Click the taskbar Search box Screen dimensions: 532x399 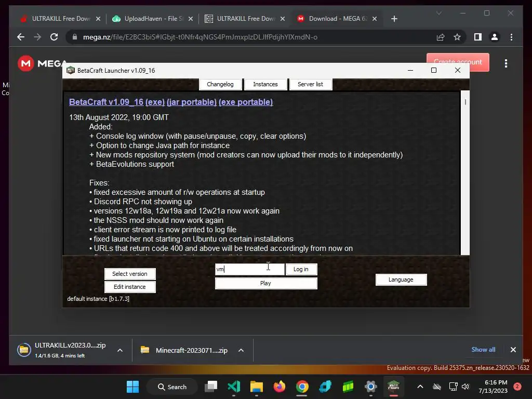coord(172,387)
